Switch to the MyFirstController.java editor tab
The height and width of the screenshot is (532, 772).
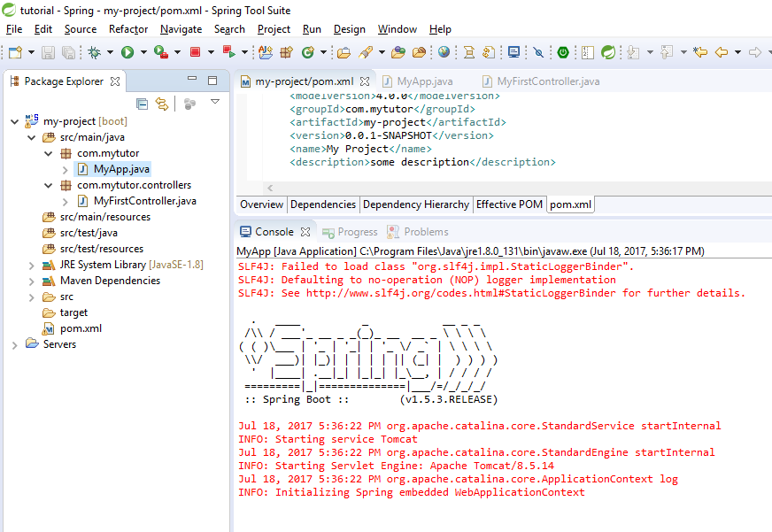[x=541, y=81]
